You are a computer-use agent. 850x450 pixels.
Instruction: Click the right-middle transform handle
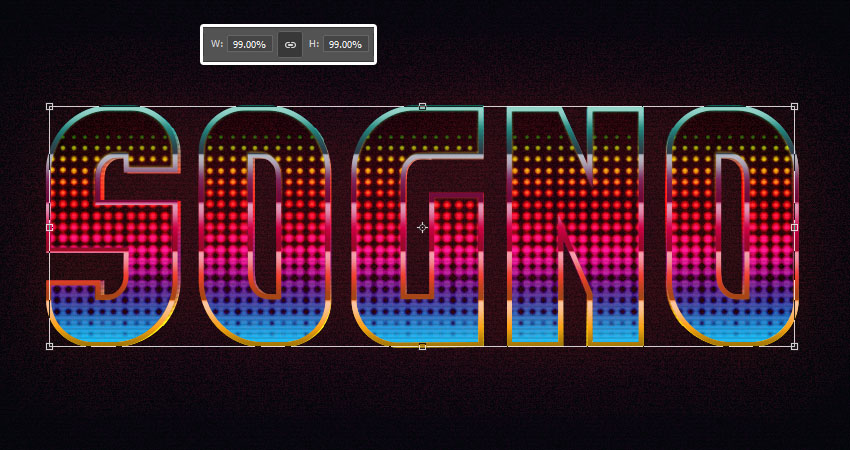(794, 227)
